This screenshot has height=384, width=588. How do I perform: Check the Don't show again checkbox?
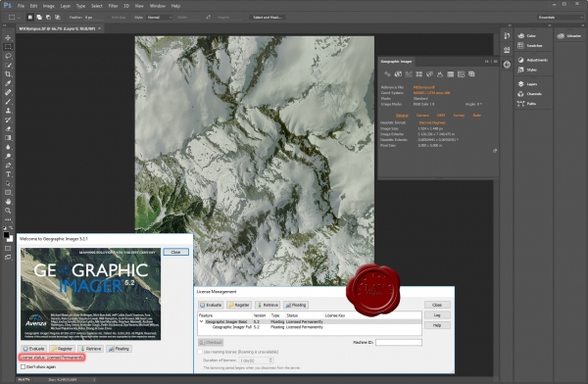[24, 366]
